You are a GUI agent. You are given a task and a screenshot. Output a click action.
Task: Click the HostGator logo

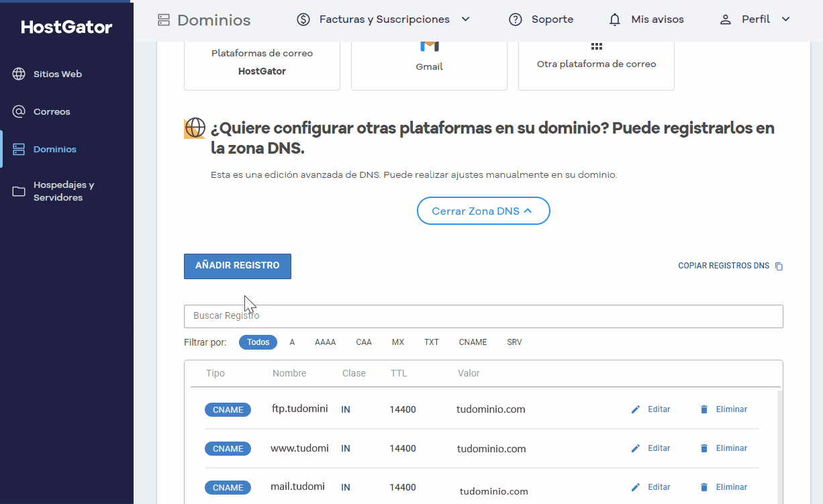[x=67, y=27]
